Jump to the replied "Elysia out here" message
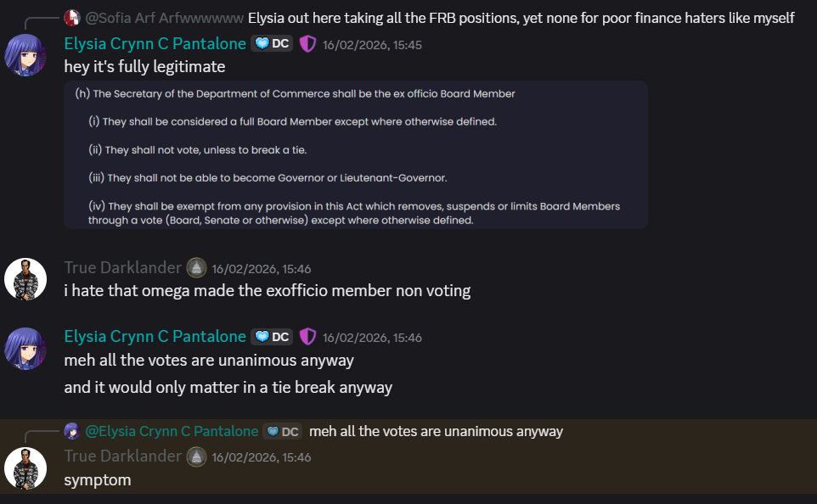Screen dimensions: 817x504 (x=521, y=18)
